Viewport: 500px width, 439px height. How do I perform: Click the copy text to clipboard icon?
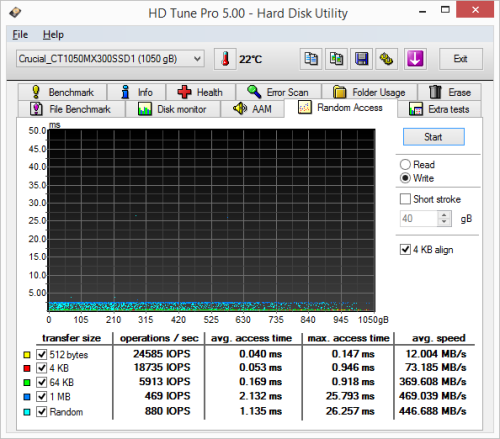coord(311,59)
